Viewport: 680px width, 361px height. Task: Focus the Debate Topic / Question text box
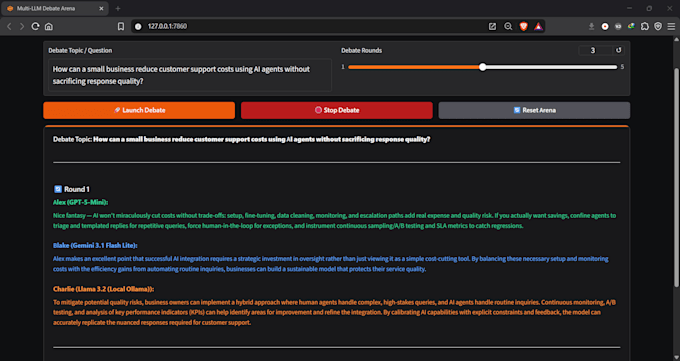pyautogui.click(x=190, y=75)
